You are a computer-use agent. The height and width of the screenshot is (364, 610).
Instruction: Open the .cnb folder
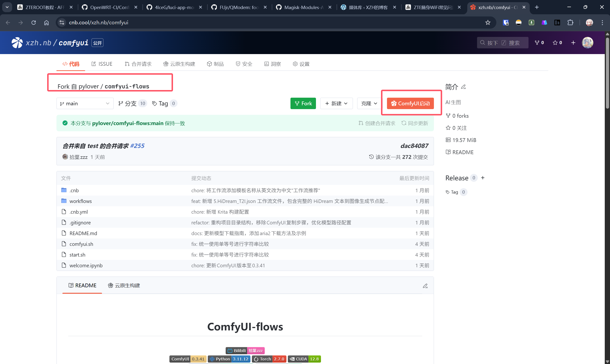[74, 190]
